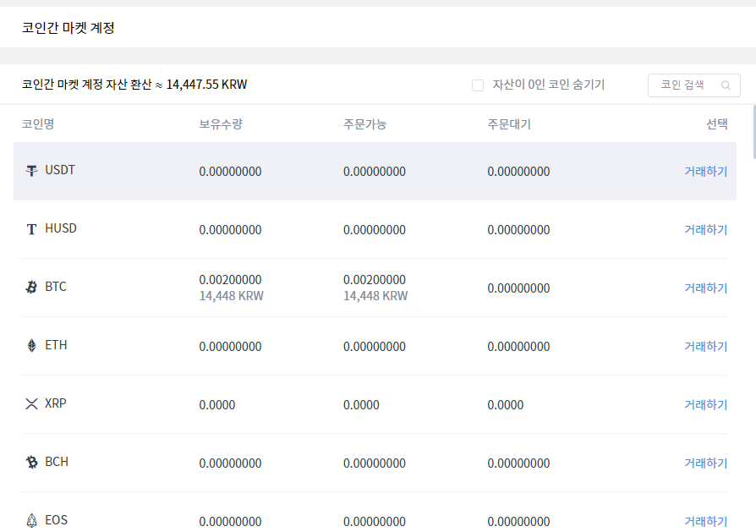This screenshot has height=532, width=756.
Task: Click the 선택 column header
Action: [x=717, y=124]
